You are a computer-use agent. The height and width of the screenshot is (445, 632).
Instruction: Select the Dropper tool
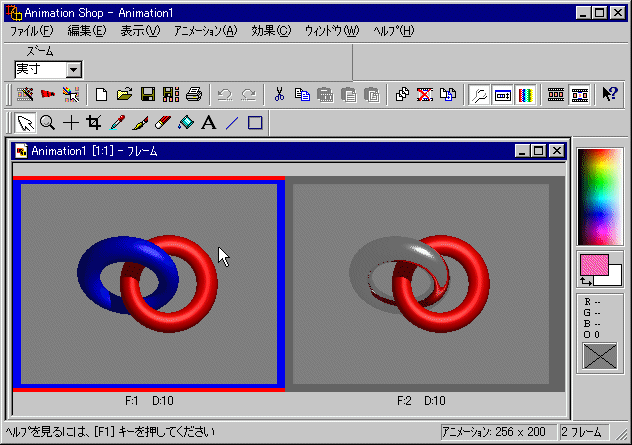(x=117, y=123)
